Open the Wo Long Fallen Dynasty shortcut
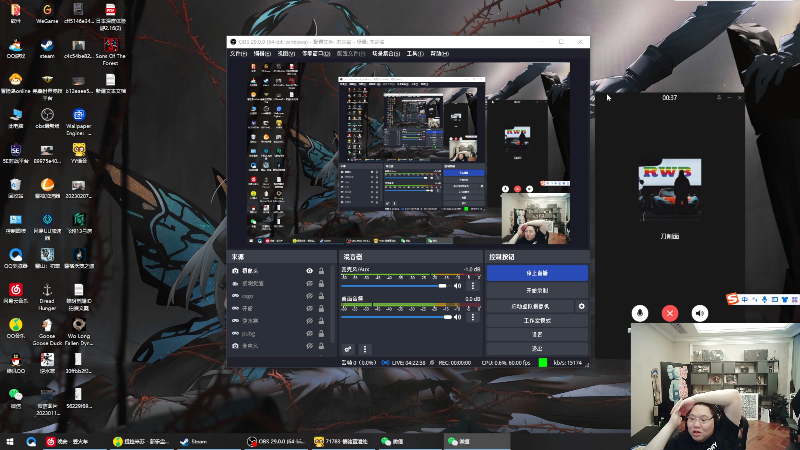This screenshot has width=800, height=450. (x=79, y=332)
